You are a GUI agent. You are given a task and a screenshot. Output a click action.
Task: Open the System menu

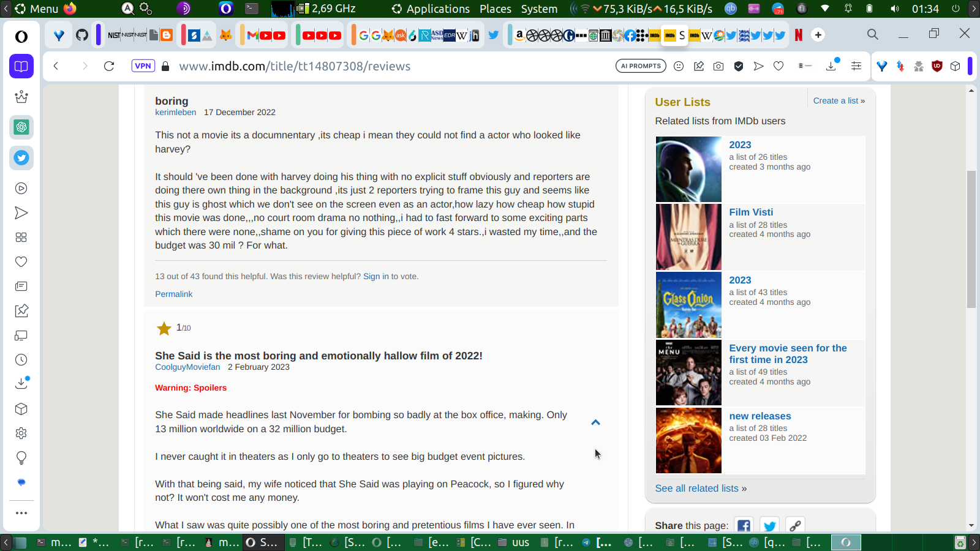[540, 9]
